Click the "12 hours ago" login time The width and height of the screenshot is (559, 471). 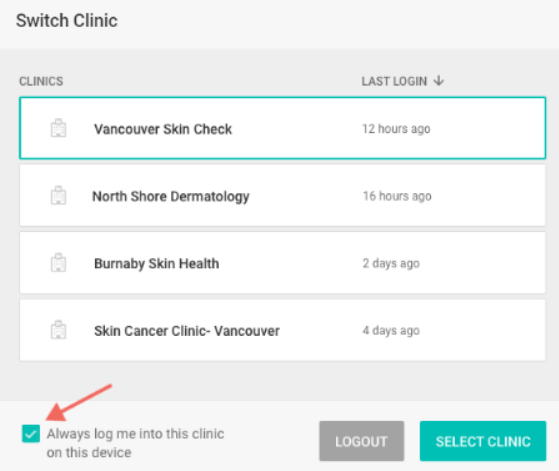[396, 129]
